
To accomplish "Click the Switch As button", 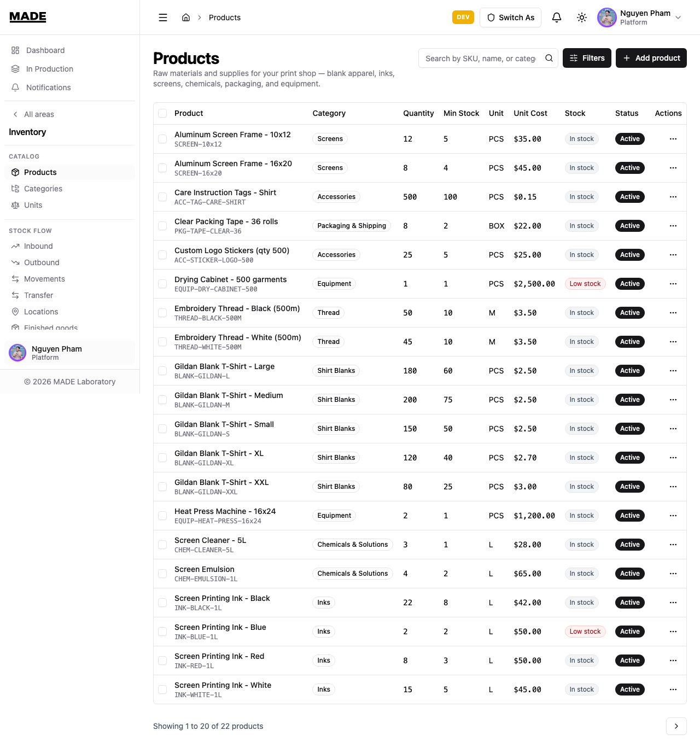I will 511,17.
